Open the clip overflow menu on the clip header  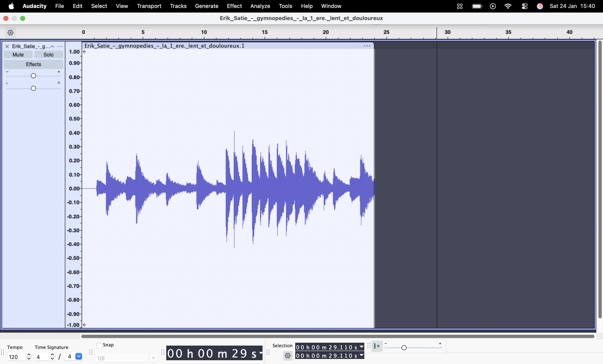367,46
